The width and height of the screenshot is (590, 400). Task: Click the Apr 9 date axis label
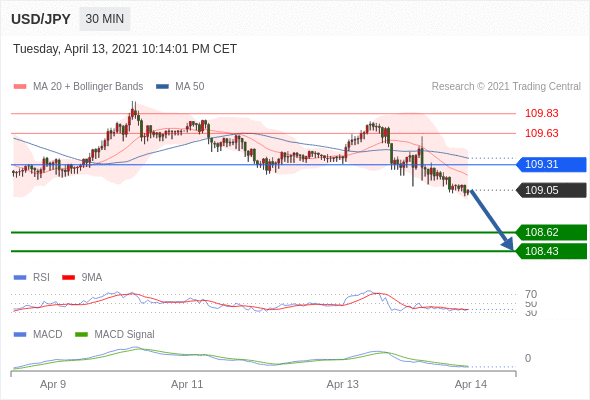(x=53, y=385)
